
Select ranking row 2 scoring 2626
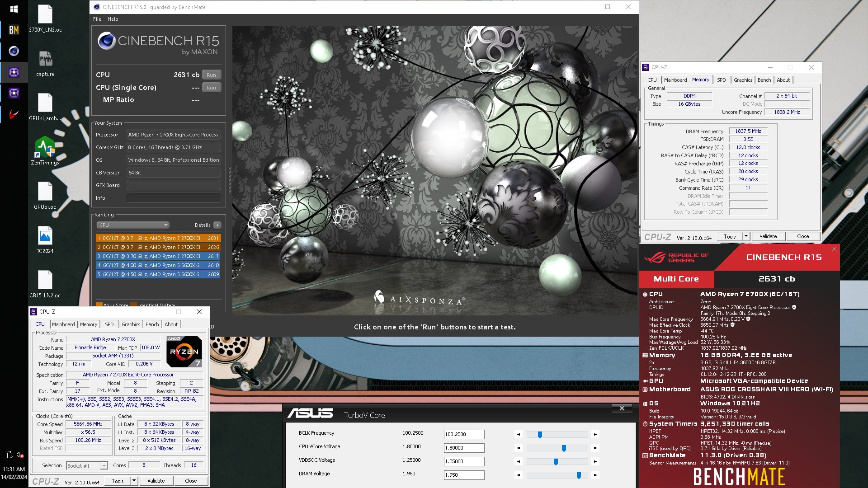(x=158, y=247)
